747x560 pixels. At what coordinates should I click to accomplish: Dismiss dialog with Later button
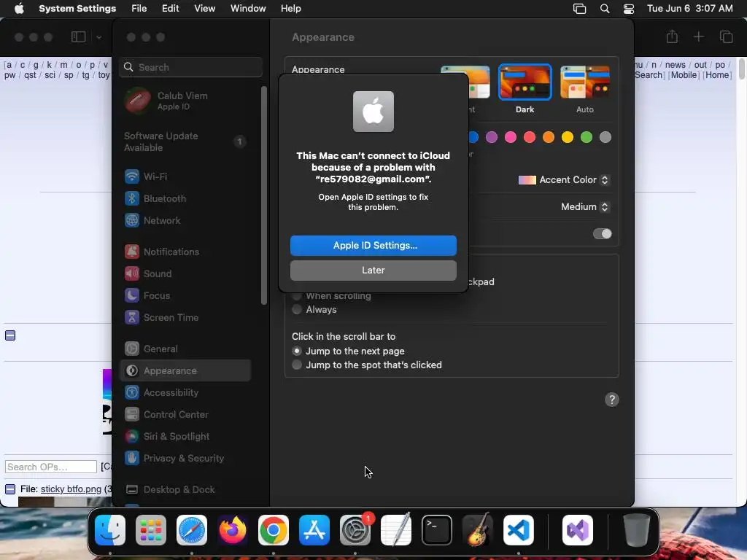point(373,271)
